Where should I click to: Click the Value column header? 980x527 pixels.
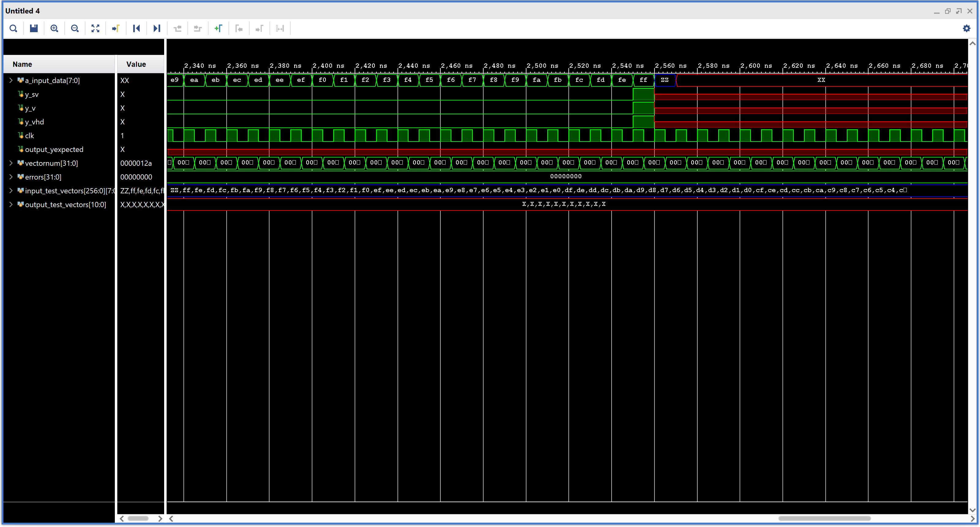[136, 64]
